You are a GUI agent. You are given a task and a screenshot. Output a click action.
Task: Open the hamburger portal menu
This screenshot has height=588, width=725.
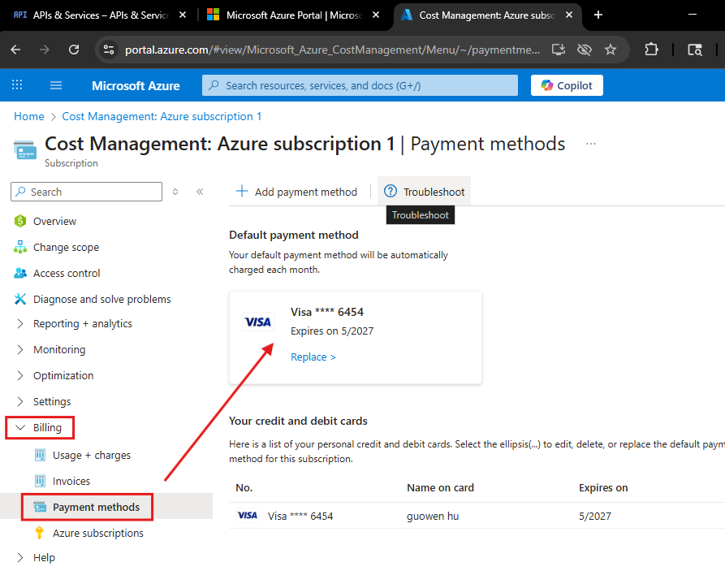(56, 85)
